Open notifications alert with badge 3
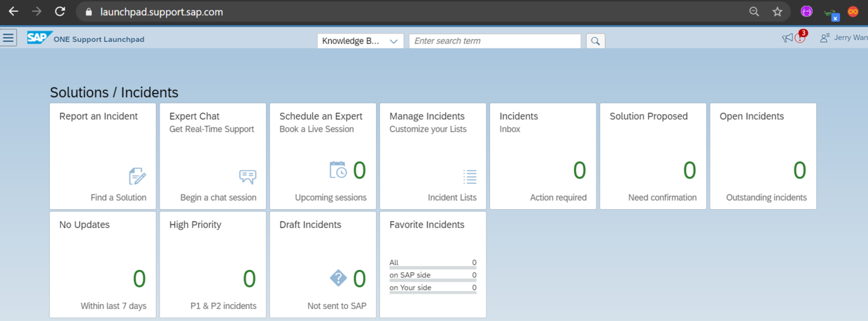Image resolution: width=868 pixels, height=321 pixels. 801,36
